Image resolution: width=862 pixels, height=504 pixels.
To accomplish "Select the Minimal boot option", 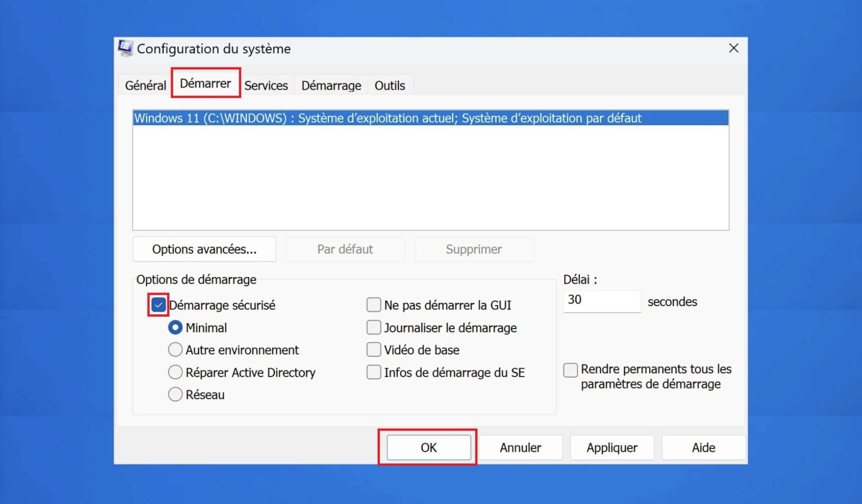I will [175, 327].
